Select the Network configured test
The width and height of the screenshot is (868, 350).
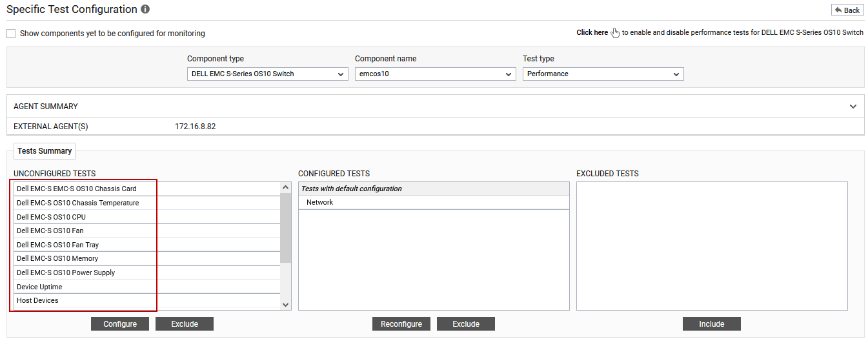pos(434,202)
